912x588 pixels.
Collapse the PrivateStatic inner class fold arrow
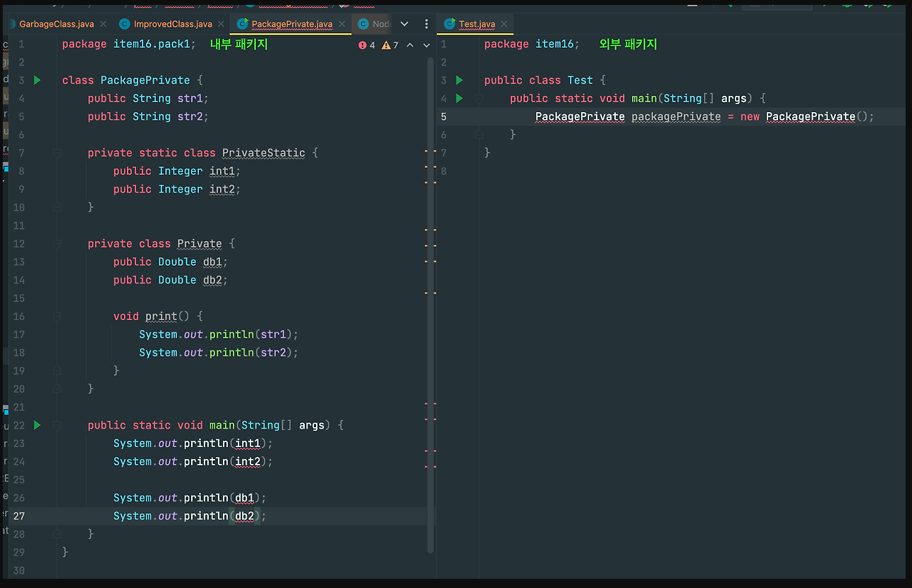57,152
